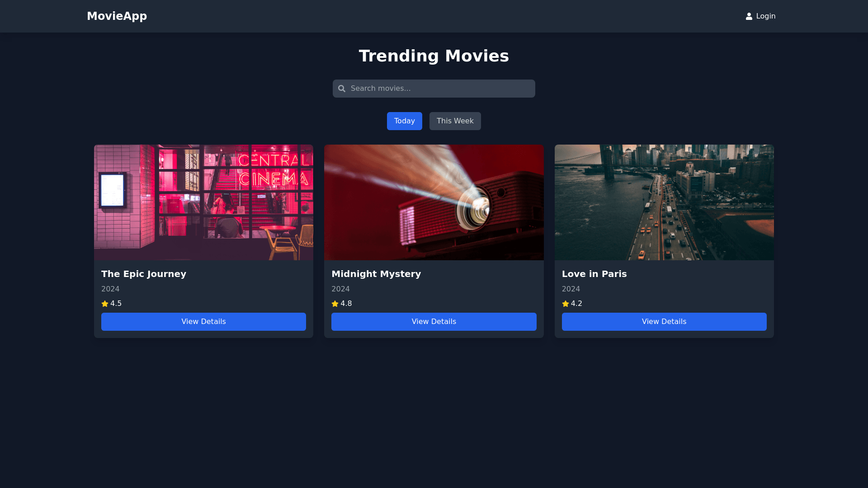Viewport: 868px width, 488px height.
Task: View details for The Epic Journey
Action: (x=203, y=322)
